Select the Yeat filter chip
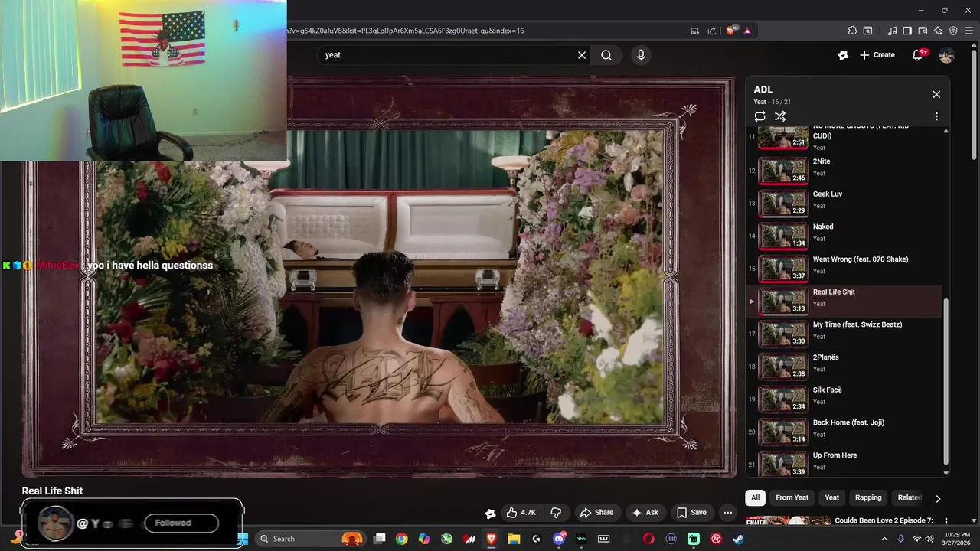Image resolution: width=980 pixels, height=551 pixels. pyautogui.click(x=831, y=497)
